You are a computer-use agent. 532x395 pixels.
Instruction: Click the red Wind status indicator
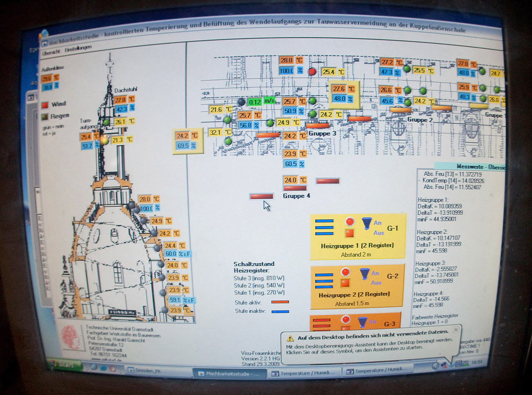point(45,104)
